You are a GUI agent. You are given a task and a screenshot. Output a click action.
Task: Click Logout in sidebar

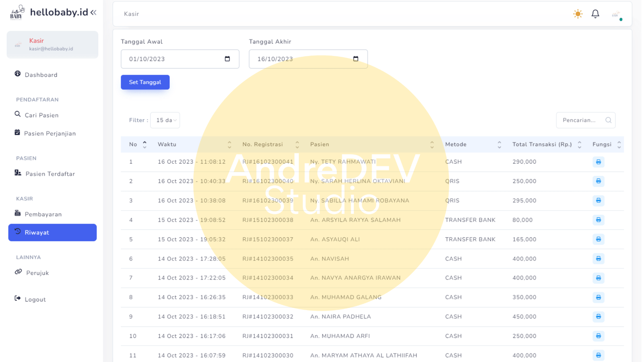point(35,300)
